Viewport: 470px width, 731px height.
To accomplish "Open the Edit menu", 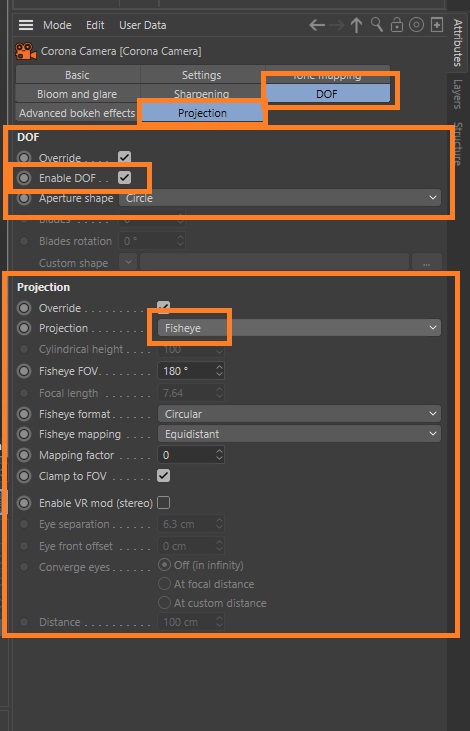I will pos(95,25).
